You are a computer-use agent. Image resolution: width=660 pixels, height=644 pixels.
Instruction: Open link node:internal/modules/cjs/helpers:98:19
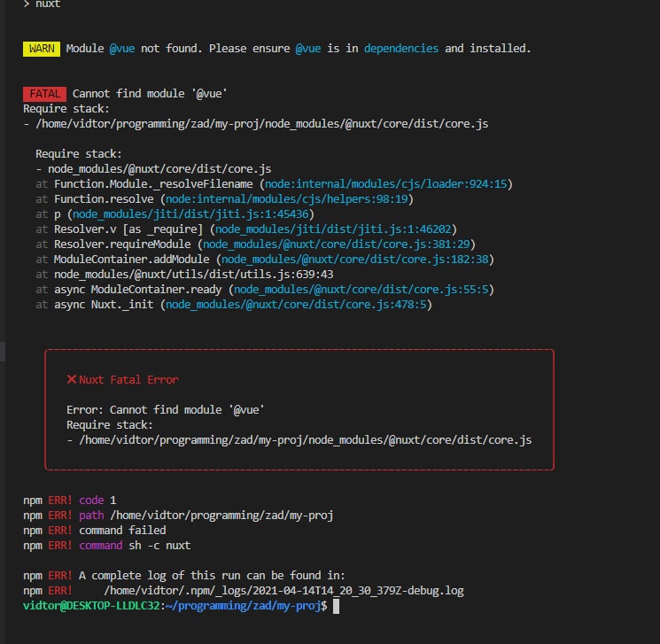(x=287, y=199)
